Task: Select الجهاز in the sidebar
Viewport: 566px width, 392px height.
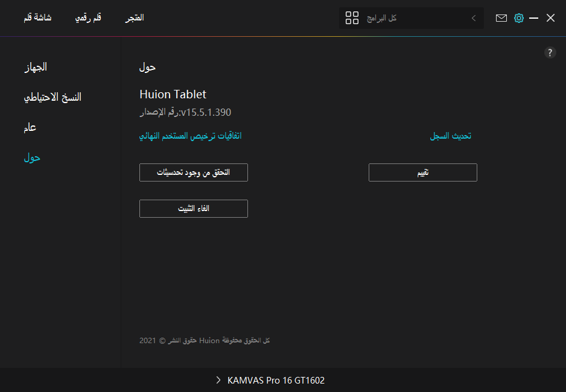Action: tap(36, 67)
